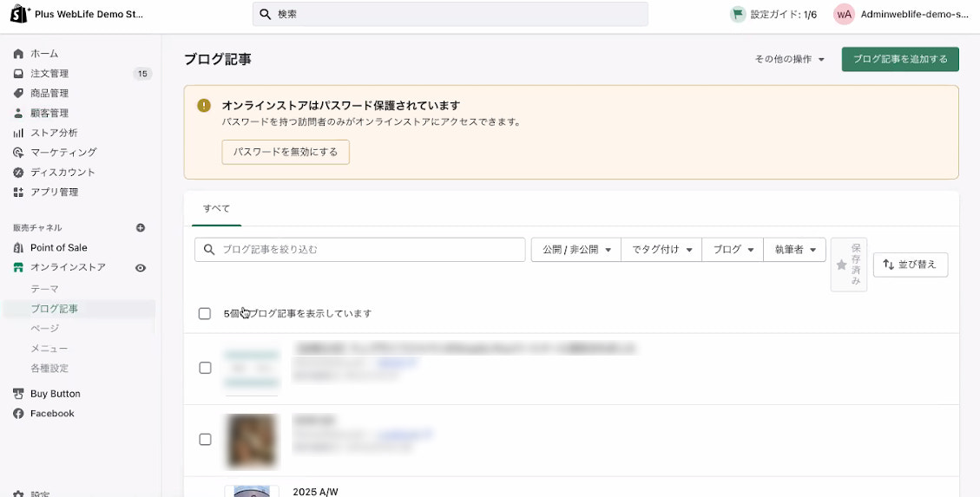The height and width of the screenshot is (497, 980).
Task: Check the second blurred blog post checkbox
Action: [x=205, y=440]
